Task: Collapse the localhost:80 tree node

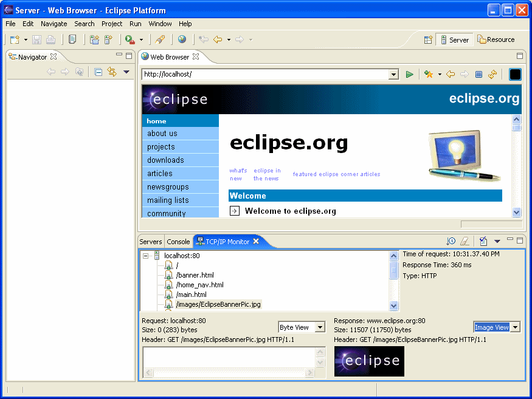Action: tap(145, 256)
